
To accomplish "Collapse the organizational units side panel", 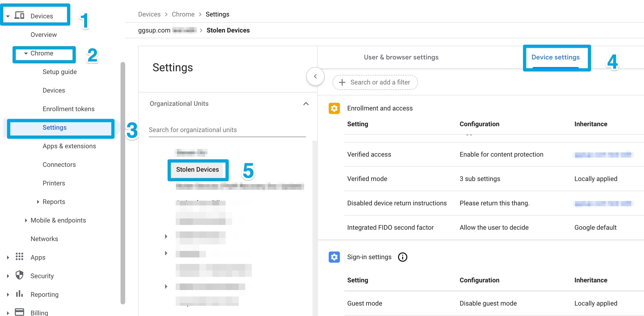I will pos(315,76).
